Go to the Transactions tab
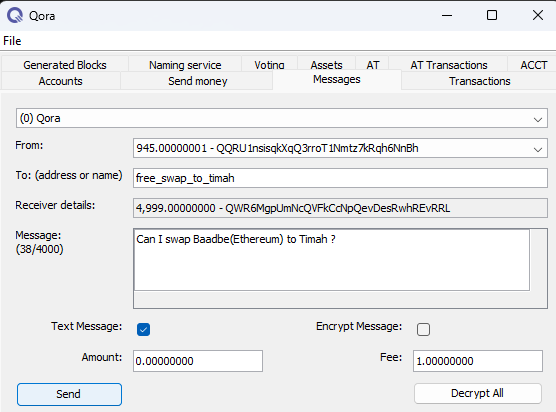Viewport: 556px width, 412px height. point(479,81)
